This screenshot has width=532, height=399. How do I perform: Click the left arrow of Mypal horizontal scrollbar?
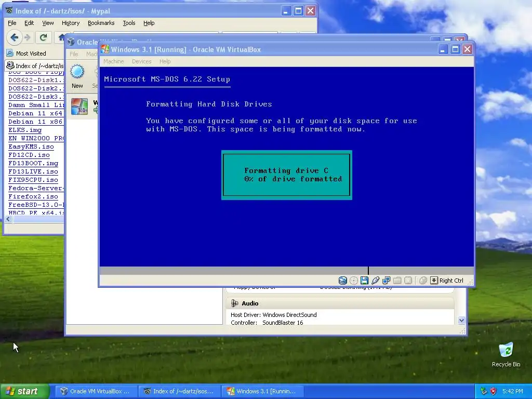point(8,219)
